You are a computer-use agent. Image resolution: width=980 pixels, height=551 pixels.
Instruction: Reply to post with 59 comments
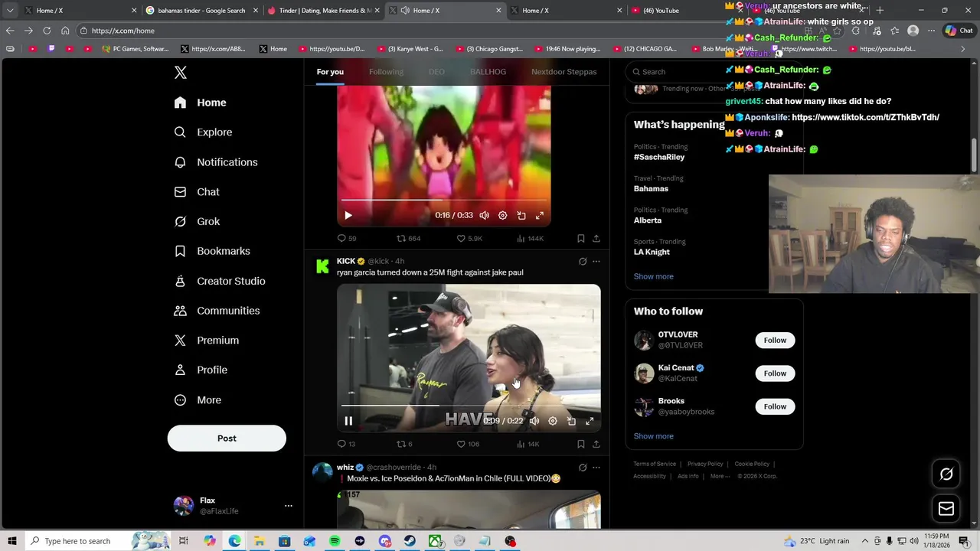(x=346, y=239)
